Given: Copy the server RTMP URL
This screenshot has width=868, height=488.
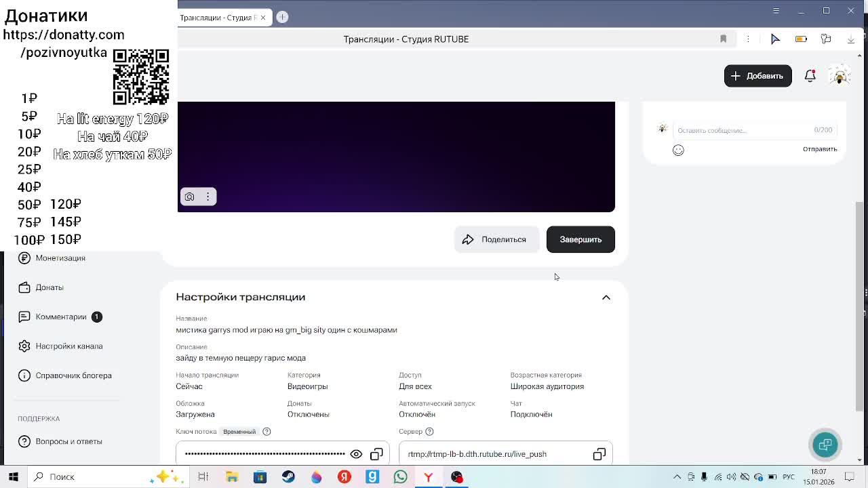Looking at the screenshot, I should [x=599, y=454].
